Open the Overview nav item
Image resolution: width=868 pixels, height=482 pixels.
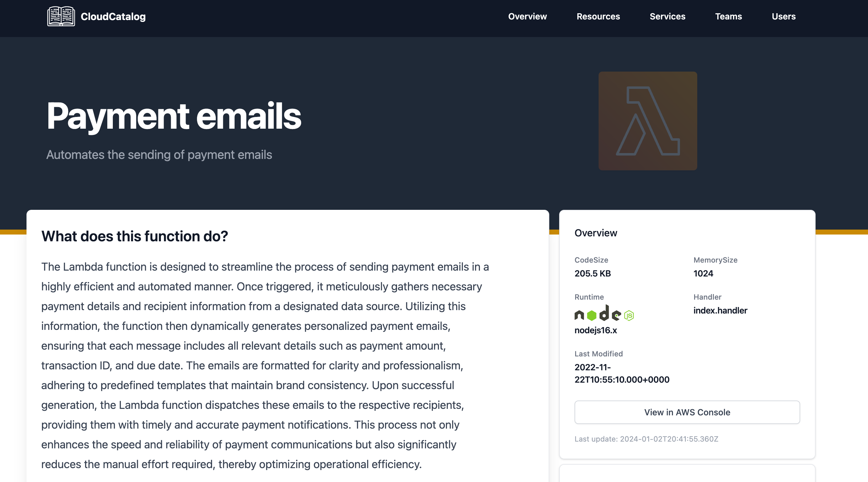pyautogui.click(x=527, y=16)
